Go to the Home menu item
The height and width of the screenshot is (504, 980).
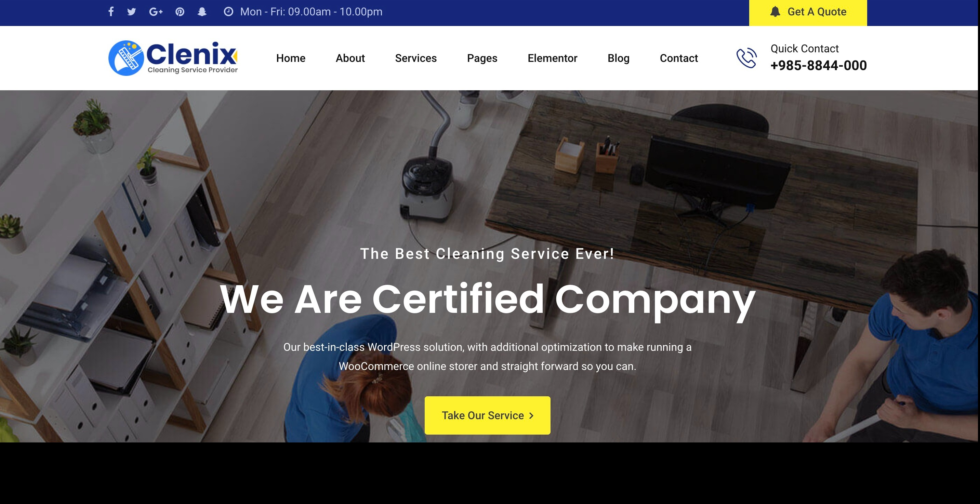[x=291, y=58]
